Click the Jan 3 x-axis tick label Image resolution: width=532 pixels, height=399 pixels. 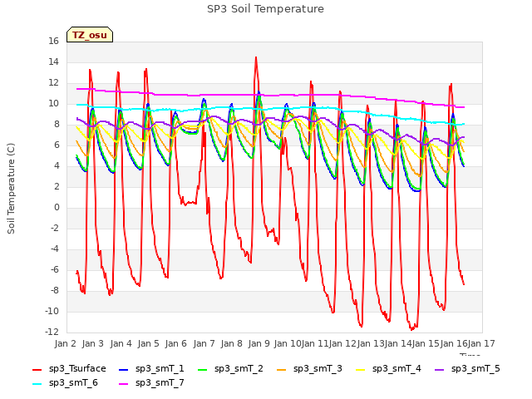point(92,343)
